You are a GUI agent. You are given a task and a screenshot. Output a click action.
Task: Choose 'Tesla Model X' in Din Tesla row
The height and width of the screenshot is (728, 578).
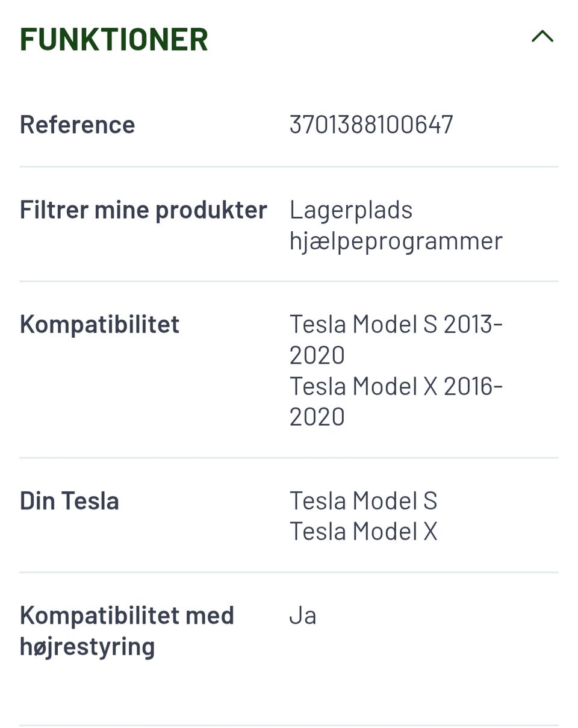pyautogui.click(x=363, y=532)
